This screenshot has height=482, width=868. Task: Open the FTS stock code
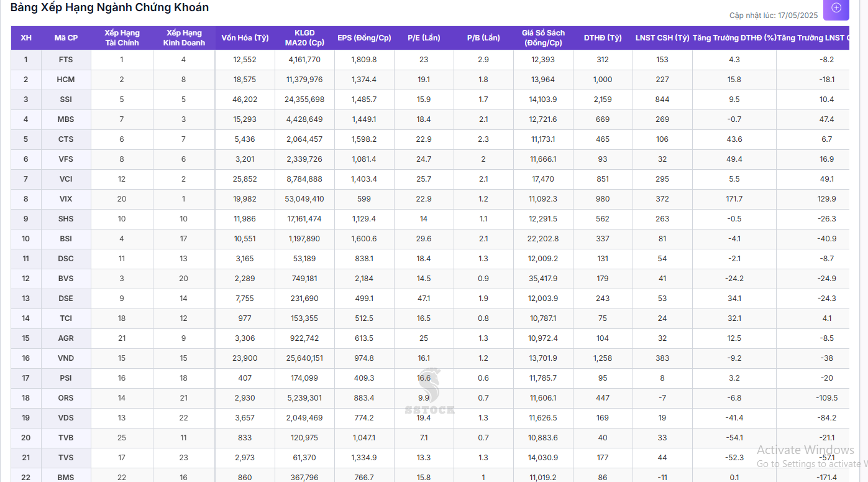[x=66, y=60]
